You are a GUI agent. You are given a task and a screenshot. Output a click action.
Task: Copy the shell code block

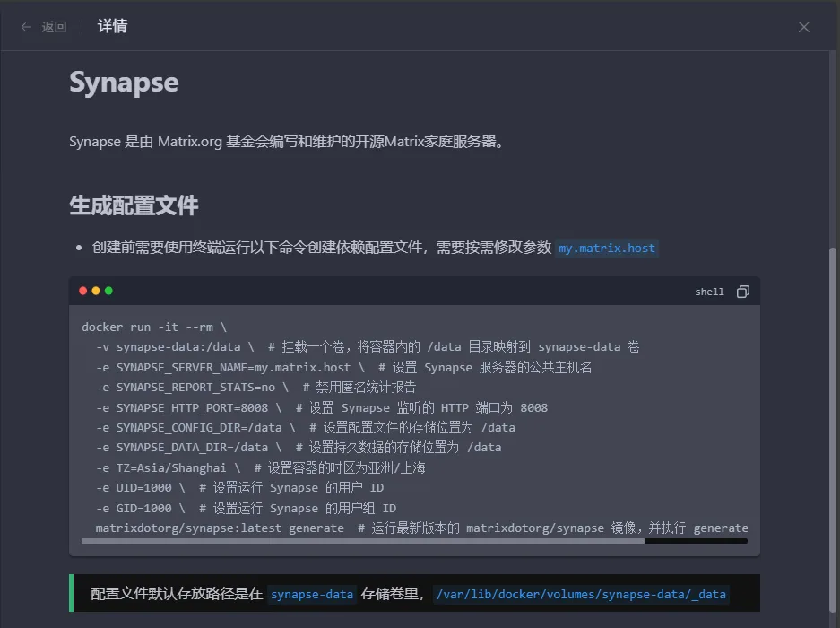(x=742, y=292)
